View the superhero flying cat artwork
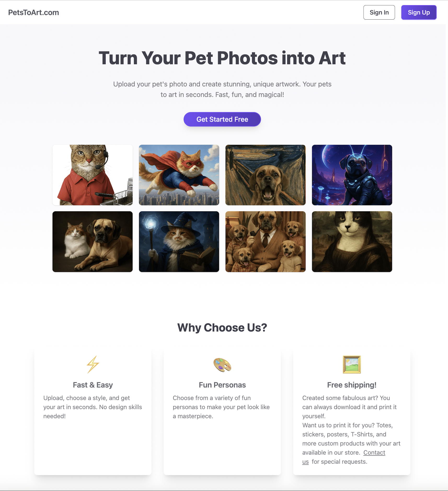This screenshot has height=491, width=448. (179, 175)
